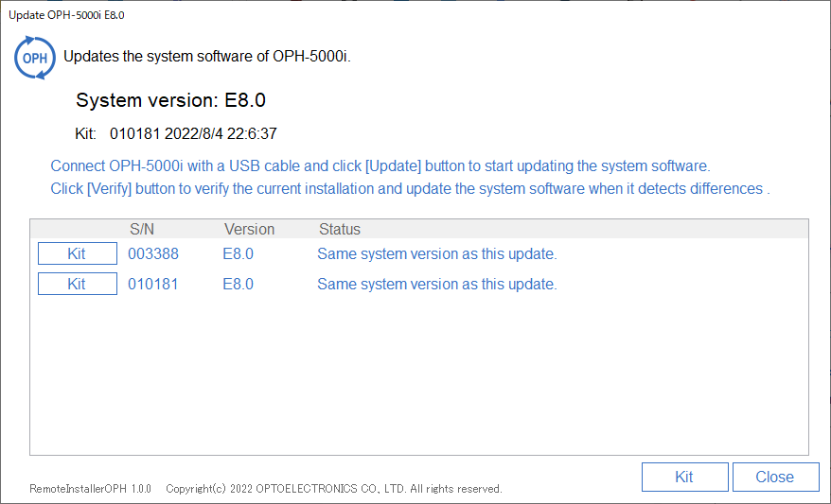Click the status message for device 003388
The image size is (831, 504).
(437, 254)
